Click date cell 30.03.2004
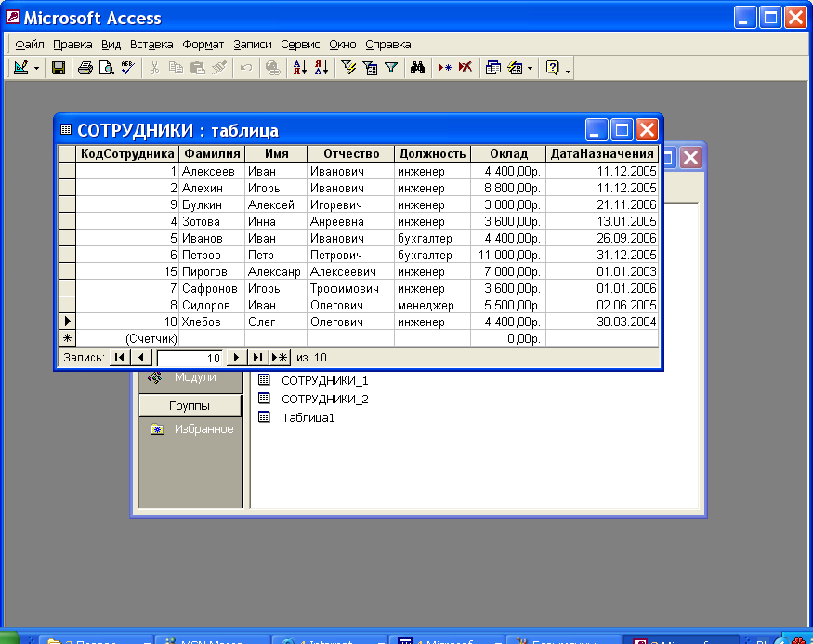813x644 pixels. 602,322
